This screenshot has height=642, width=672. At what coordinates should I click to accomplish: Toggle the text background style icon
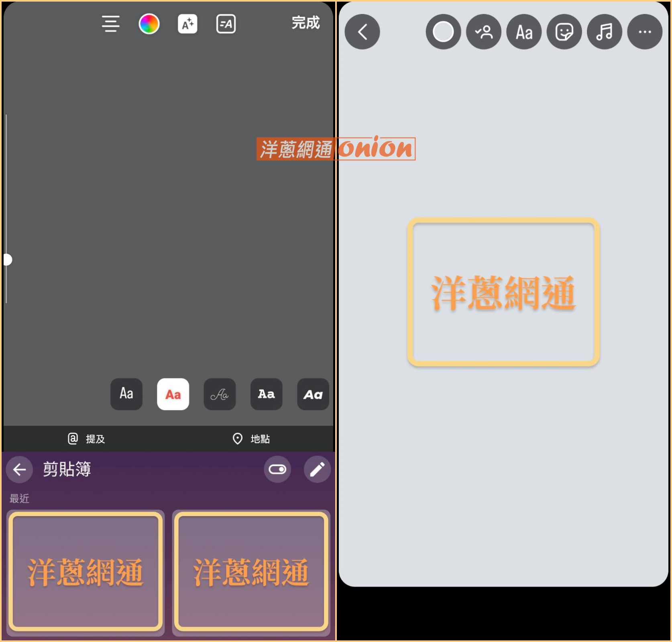click(226, 24)
